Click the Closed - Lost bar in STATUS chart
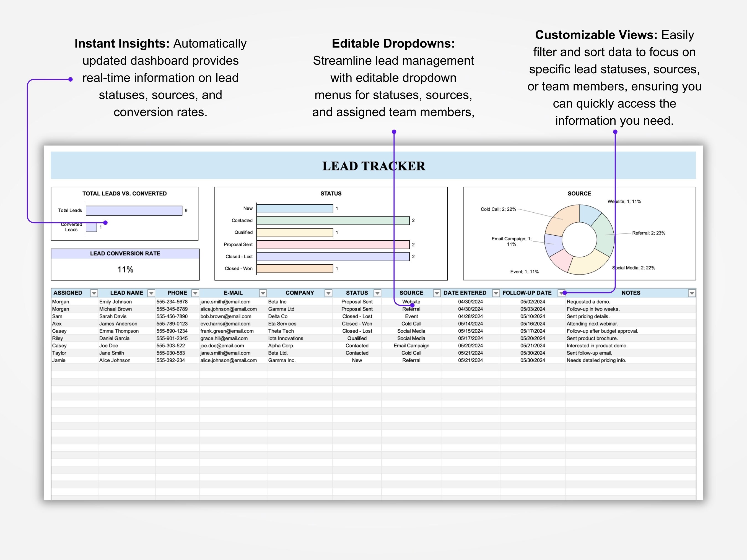 click(x=333, y=257)
